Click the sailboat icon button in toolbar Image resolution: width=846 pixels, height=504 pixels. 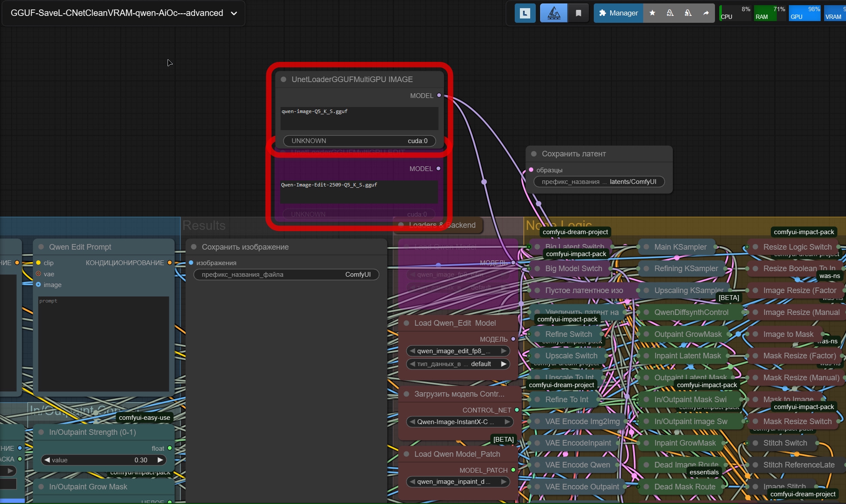(x=553, y=13)
